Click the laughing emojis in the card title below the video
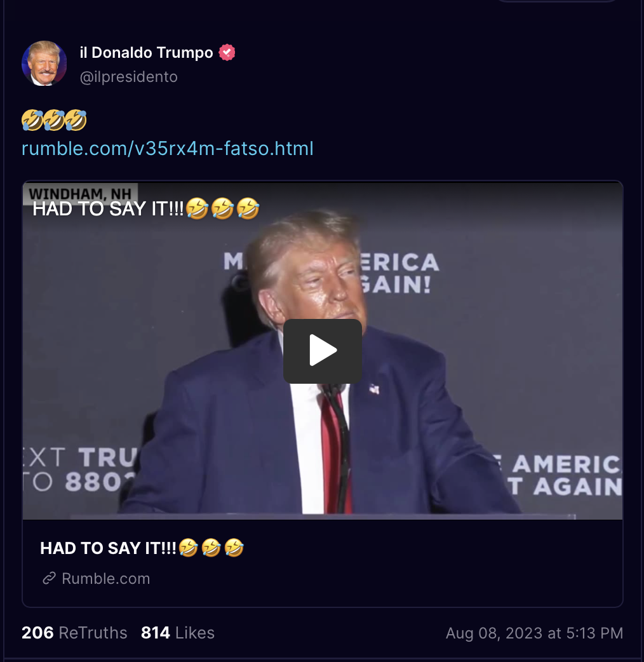This screenshot has width=644, height=662. (211, 548)
